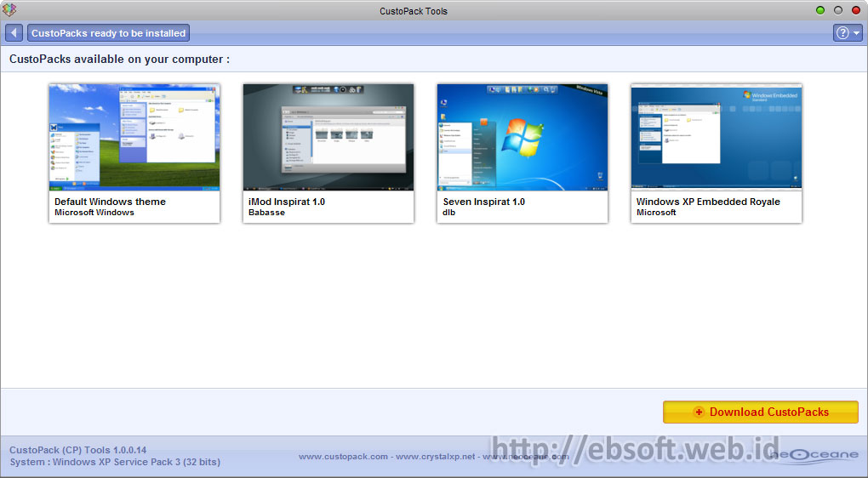Open the help question mark menu
Screen dimensions: 868x478
848,32
